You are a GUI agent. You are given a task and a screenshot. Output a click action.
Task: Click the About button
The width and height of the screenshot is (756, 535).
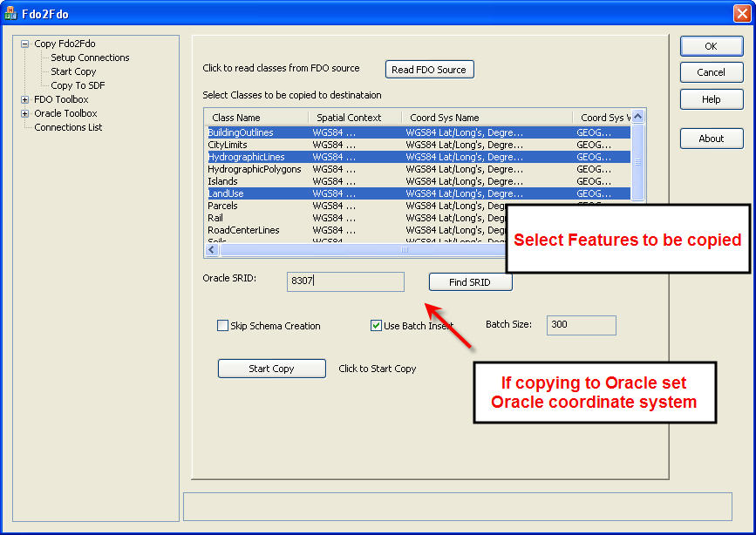pyautogui.click(x=712, y=139)
